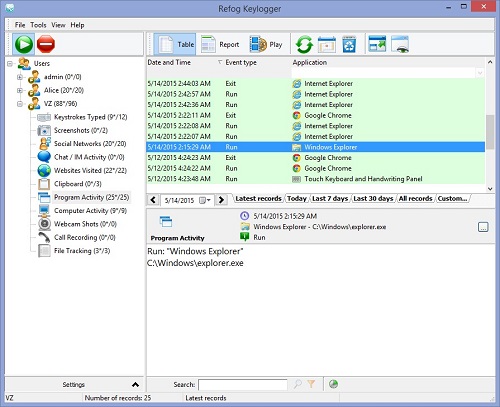
Task: Sort by Application column
Action: (x=309, y=62)
